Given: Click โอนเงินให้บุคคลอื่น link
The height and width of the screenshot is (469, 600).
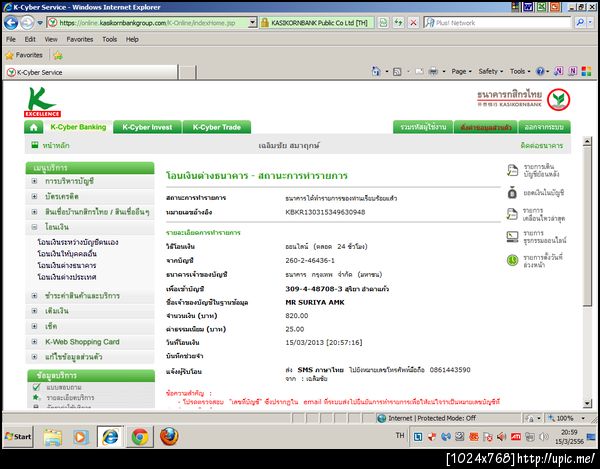Looking at the screenshot, I should pyautogui.click(x=67, y=254).
